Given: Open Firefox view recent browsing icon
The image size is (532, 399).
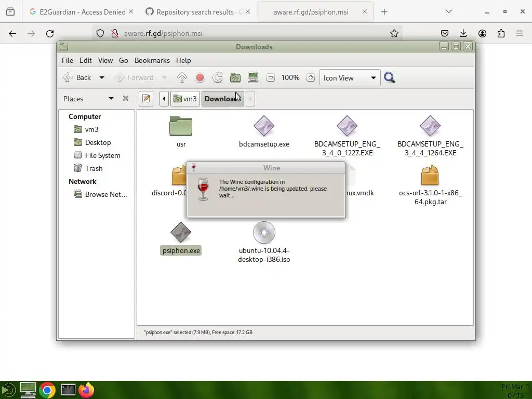Looking at the screenshot, I should (10, 12).
